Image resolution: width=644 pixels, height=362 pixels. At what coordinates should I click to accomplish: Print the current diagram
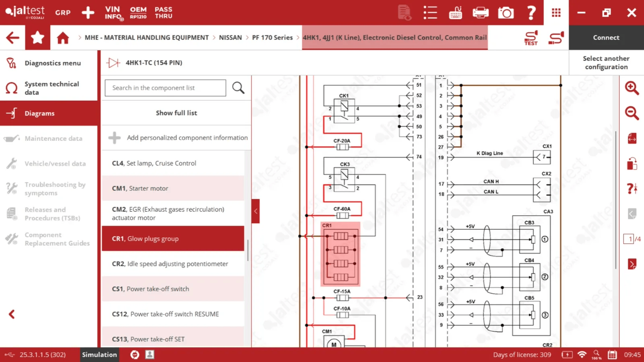coord(481,13)
